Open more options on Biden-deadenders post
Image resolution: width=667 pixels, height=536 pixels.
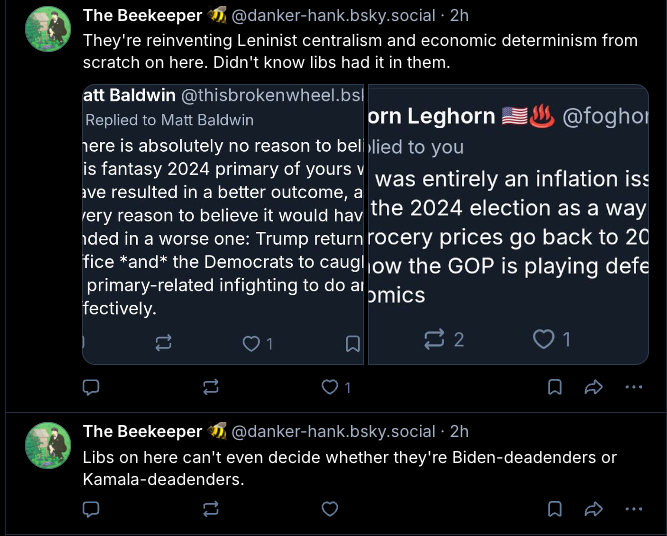(633, 509)
